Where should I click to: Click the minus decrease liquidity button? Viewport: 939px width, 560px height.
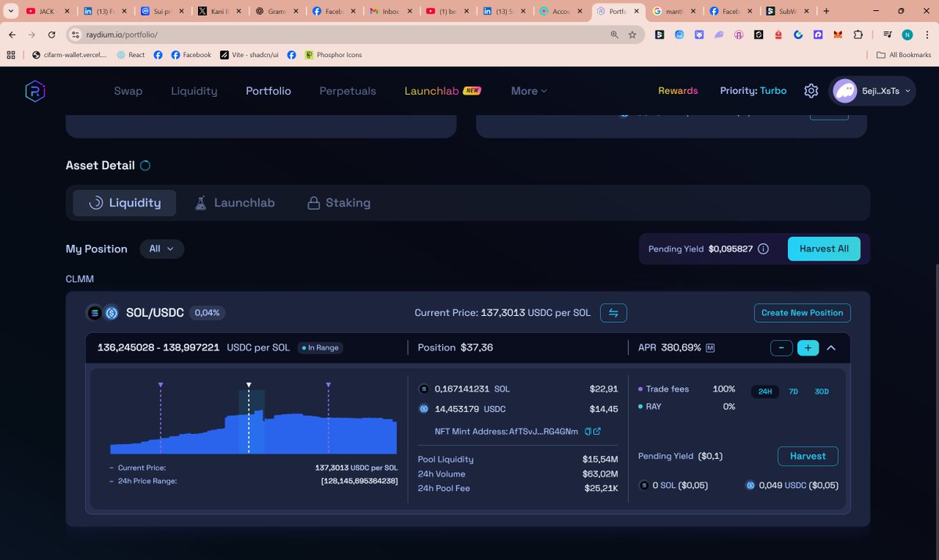click(781, 348)
